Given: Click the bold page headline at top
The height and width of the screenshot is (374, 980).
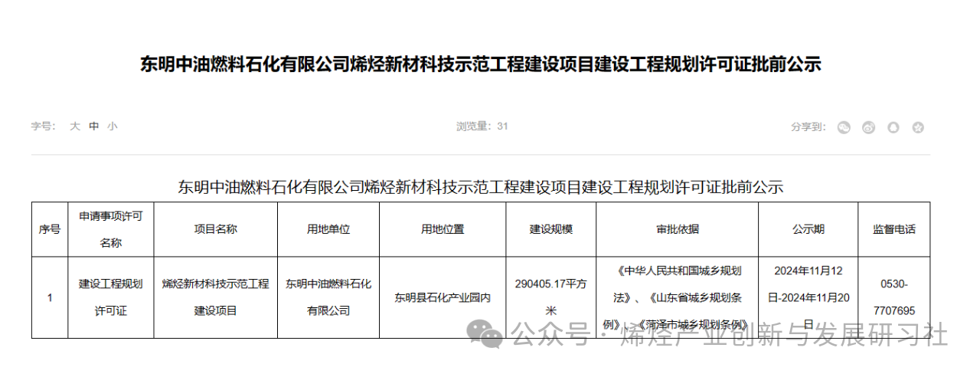Looking at the screenshot, I should pos(481,64).
